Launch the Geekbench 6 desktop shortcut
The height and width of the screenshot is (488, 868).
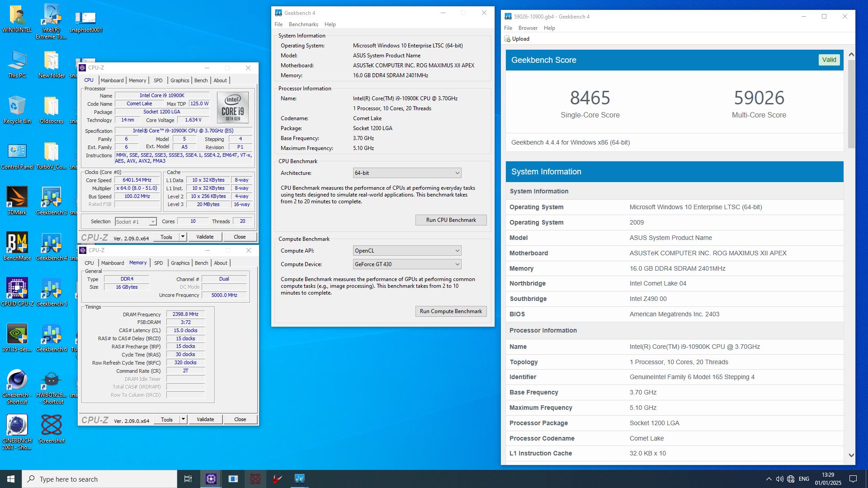pos(51,338)
